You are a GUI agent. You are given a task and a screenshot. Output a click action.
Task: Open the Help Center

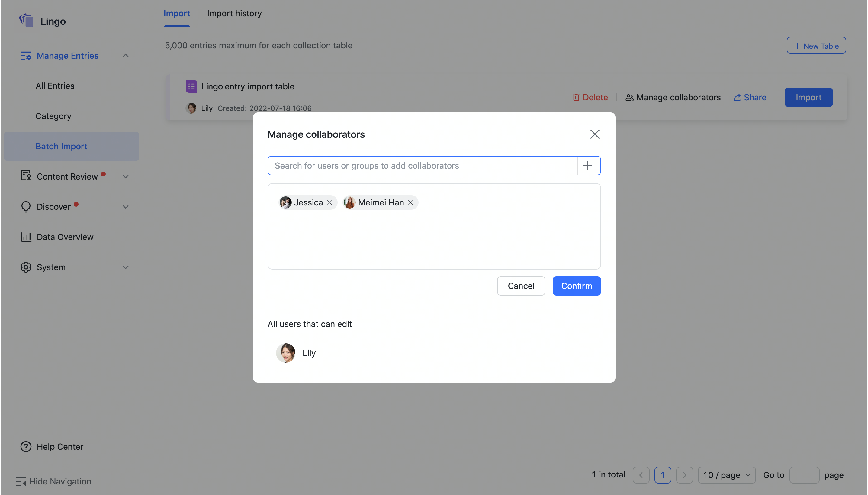pyautogui.click(x=60, y=447)
